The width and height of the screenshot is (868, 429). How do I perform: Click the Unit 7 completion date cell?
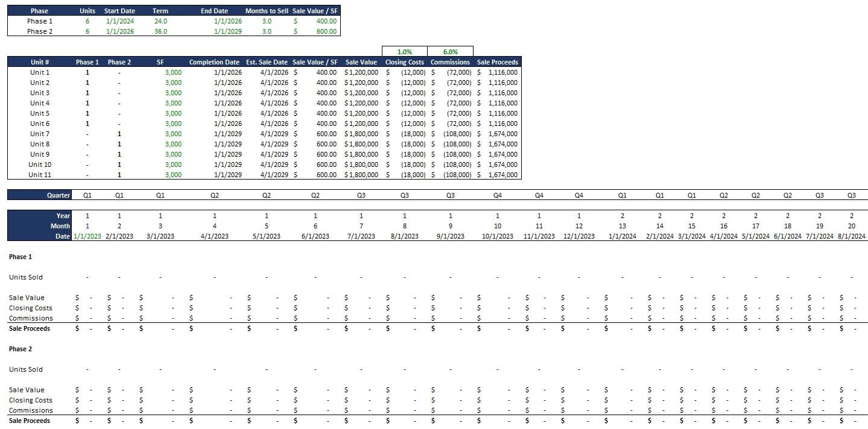click(x=214, y=133)
